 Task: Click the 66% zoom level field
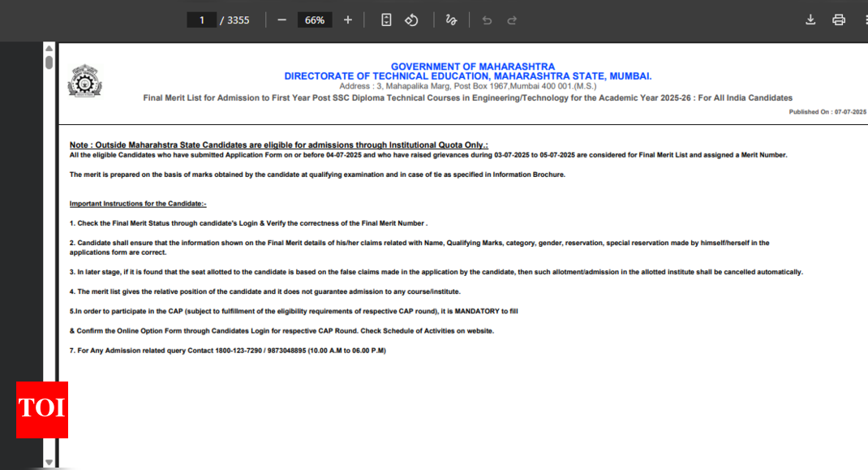coord(315,20)
